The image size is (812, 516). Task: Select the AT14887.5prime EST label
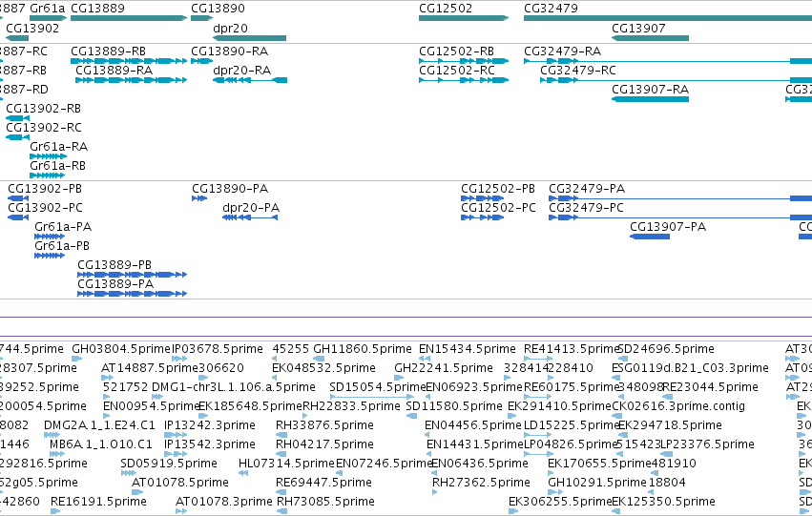click(149, 368)
